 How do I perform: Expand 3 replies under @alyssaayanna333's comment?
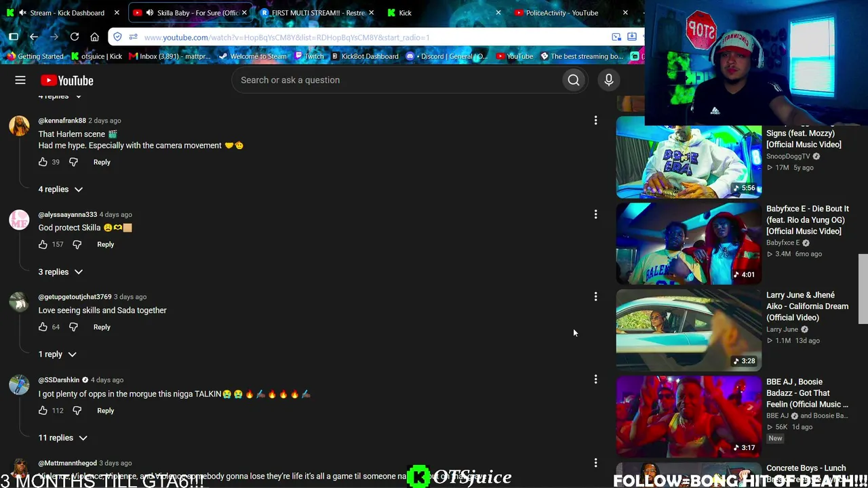click(60, 272)
